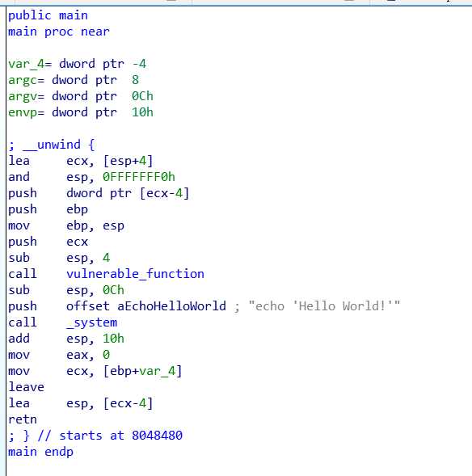The width and height of the screenshot is (472, 476).
Task: Click the 'starts at 8048480' comment
Action: coord(120,436)
